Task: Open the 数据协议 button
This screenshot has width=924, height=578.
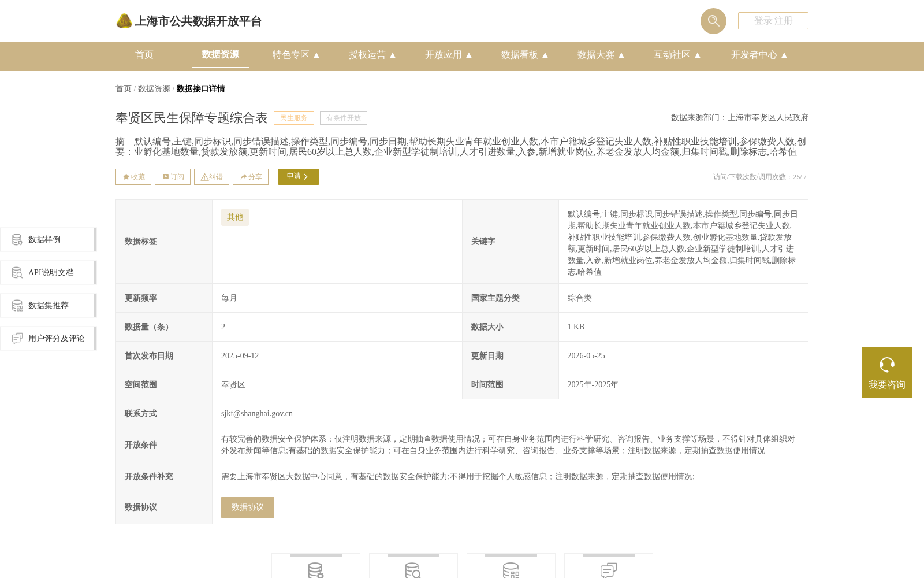Action: pyautogui.click(x=248, y=507)
